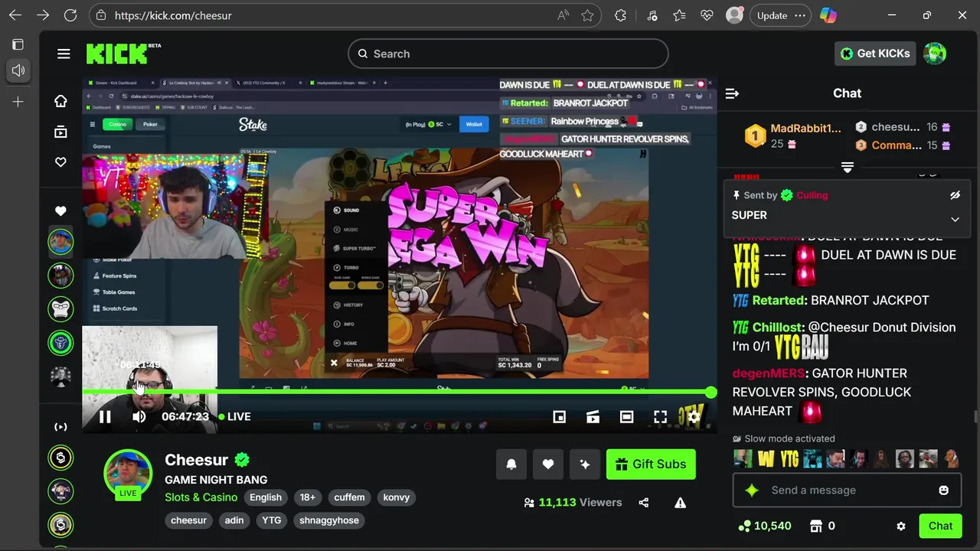Open the Kick hamburger sidebar menu
This screenshot has width=980, height=551.
(x=64, y=54)
